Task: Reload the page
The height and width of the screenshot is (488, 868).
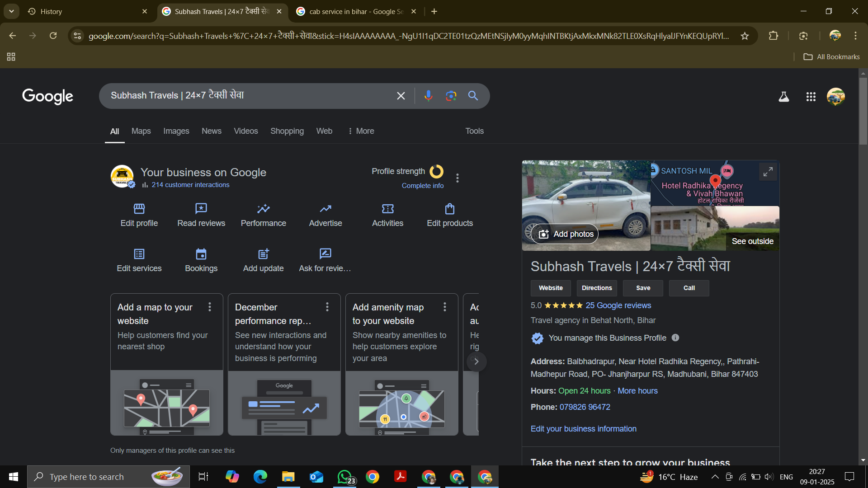Action: point(53,36)
